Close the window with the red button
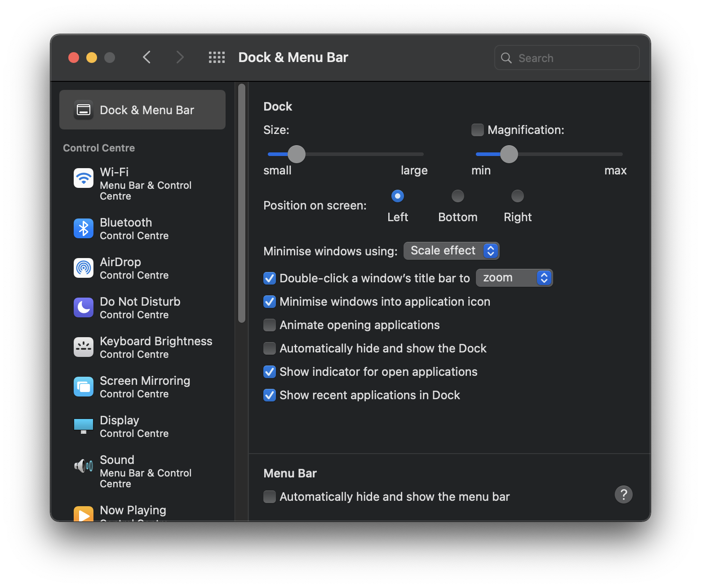 [74, 58]
